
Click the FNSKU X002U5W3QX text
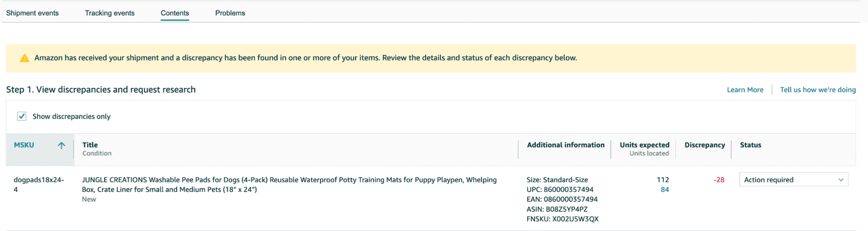[562, 219]
